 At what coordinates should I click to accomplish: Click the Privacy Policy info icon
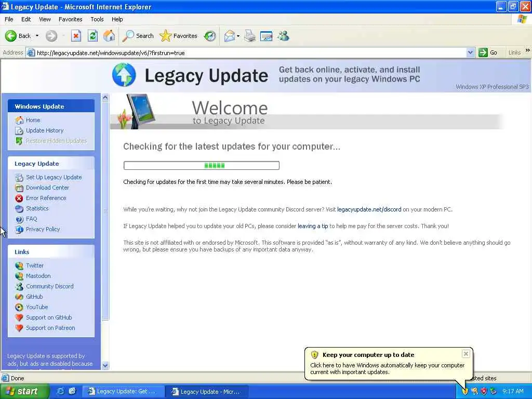pos(19,229)
